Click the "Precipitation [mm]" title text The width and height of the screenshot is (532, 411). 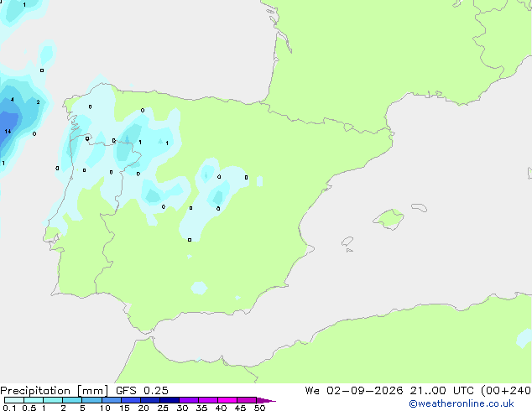click(x=55, y=391)
